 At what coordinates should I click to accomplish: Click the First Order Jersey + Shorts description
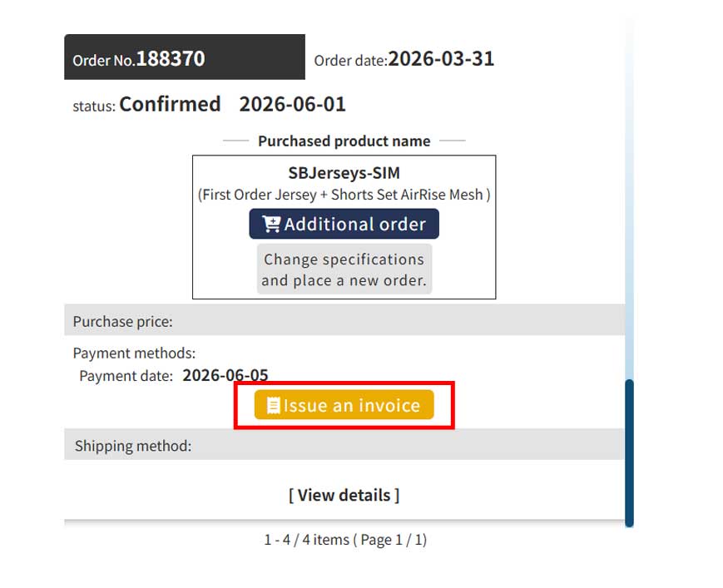tap(344, 195)
